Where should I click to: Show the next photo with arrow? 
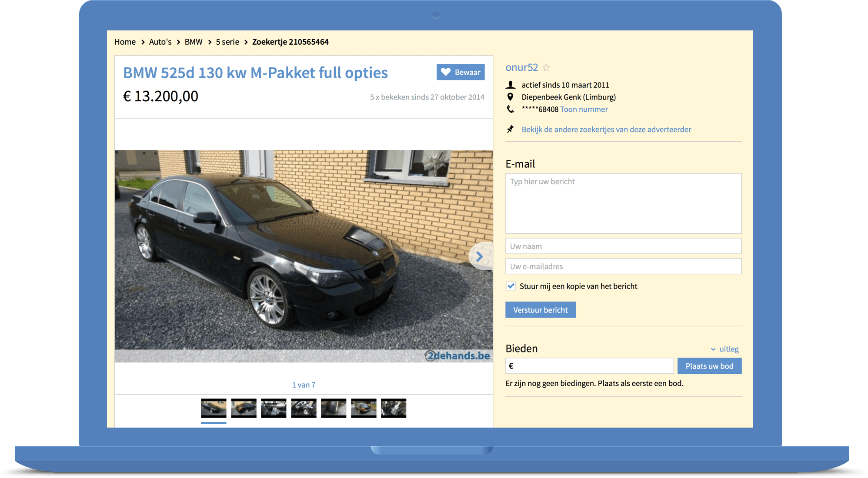(480, 256)
